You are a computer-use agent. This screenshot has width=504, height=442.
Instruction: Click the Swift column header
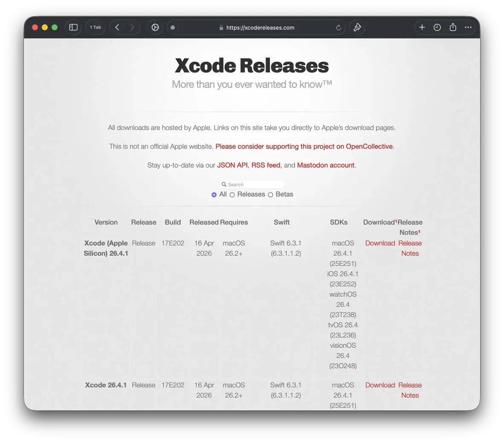coord(281,222)
